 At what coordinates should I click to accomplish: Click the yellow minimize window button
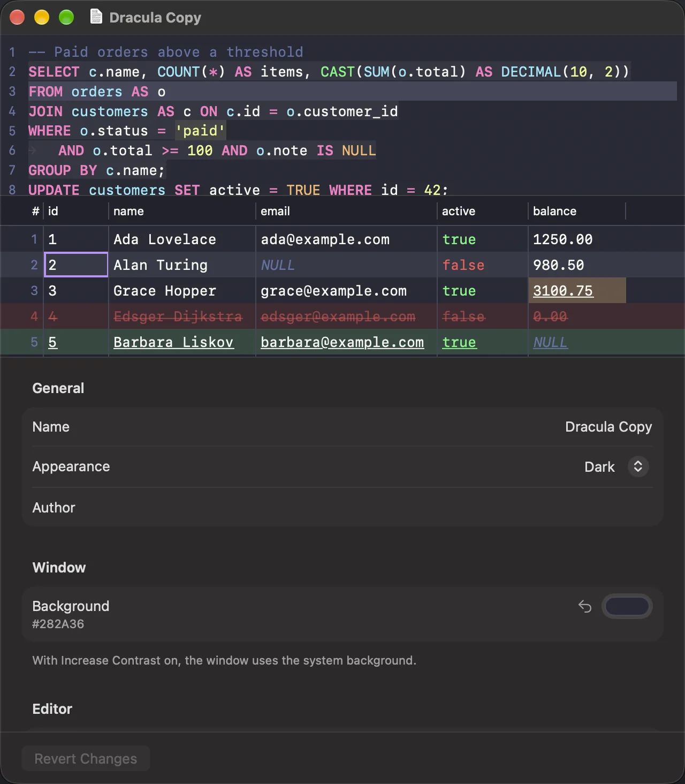pos(42,17)
